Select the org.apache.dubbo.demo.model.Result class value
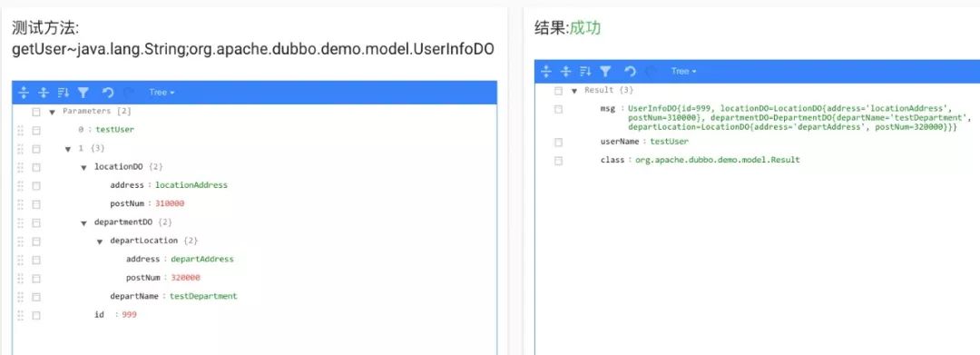 tap(718, 160)
